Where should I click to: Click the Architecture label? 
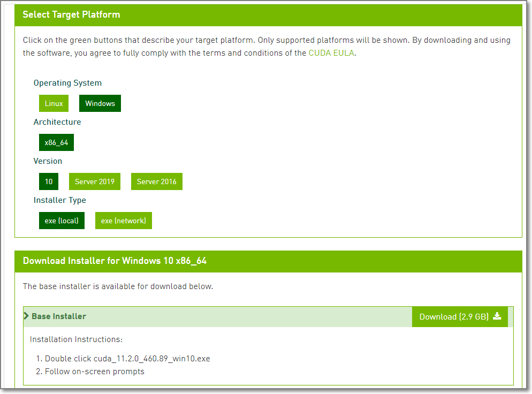(57, 122)
